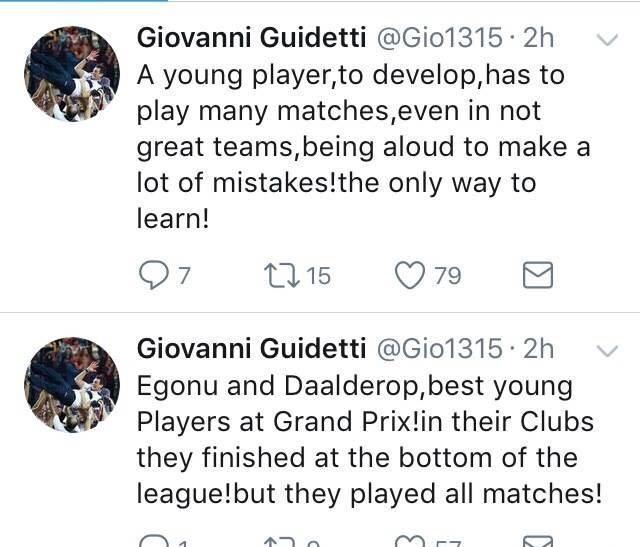The width and height of the screenshot is (640, 547).
Task: Open options chevron on first tweet
Action: click(x=607, y=40)
